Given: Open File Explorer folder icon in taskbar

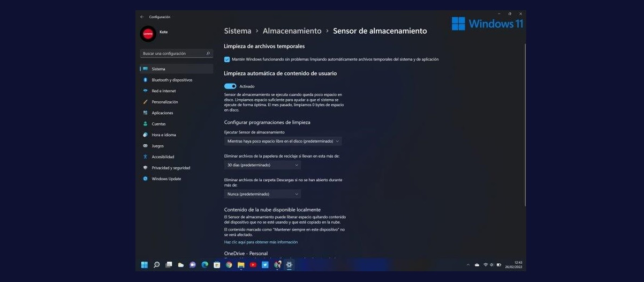Looking at the screenshot, I should (241, 264).
